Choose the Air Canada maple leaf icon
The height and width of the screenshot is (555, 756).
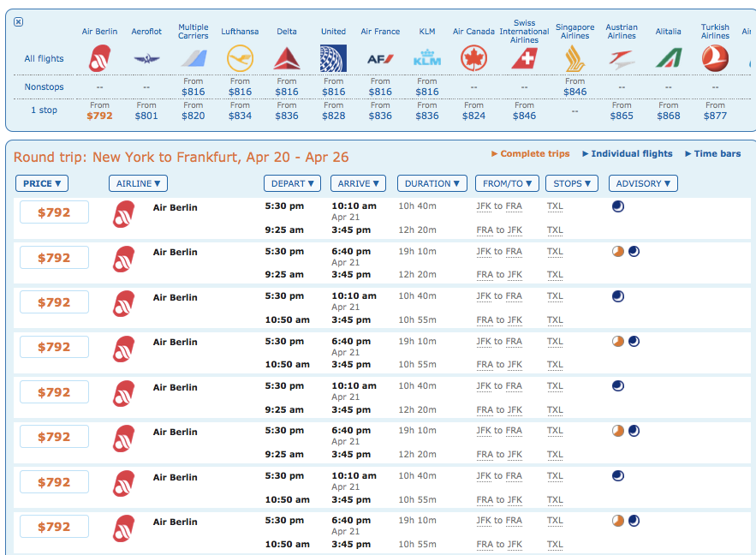click(473, 58)
